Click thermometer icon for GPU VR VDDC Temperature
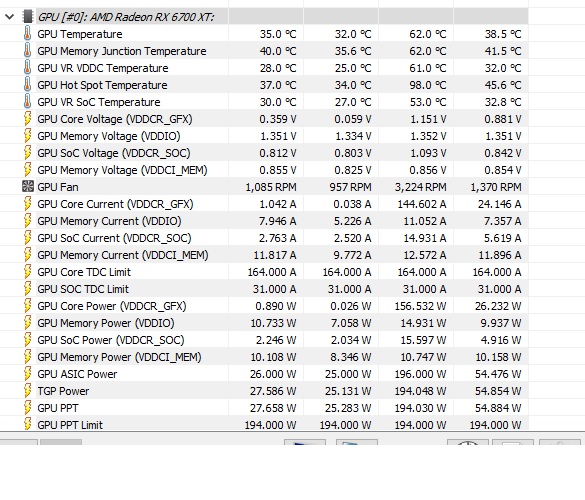Image resolution: width=585 pixels, height=500 pixels. pos(27,68)
